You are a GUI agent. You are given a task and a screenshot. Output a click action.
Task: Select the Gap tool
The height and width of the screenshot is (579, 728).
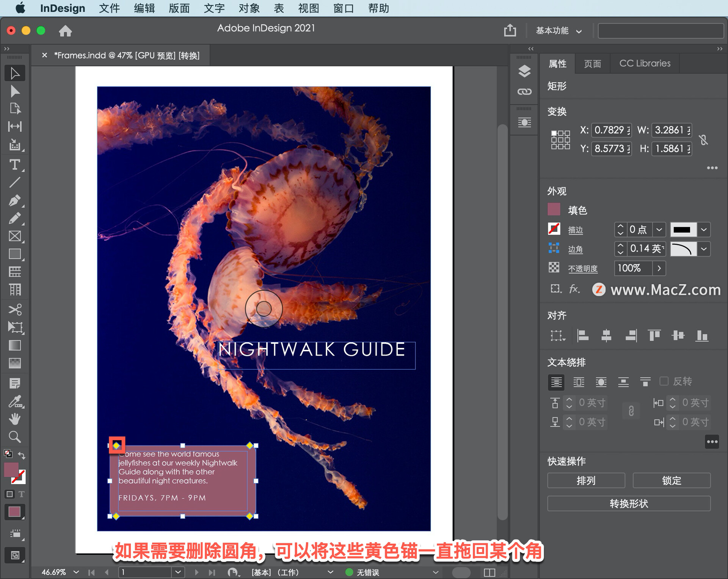(15, 126)
